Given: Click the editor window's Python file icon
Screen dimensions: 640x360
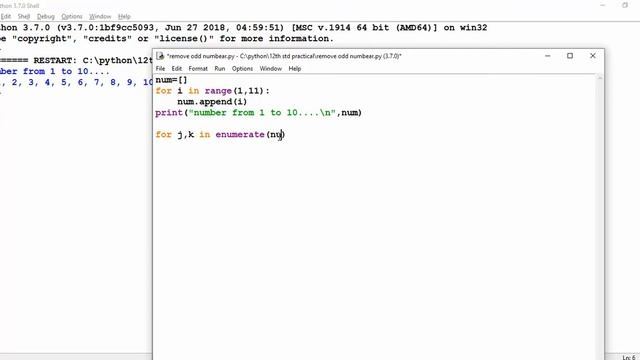Looking at the screenshot, I should [x=160, y=56].
